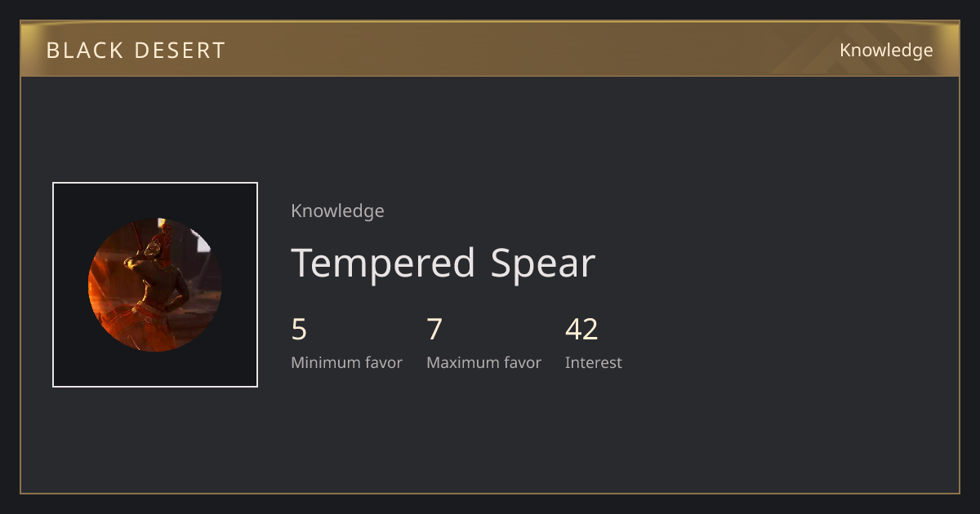Click the letter B in BLACK DESERT
The image size is (980, 514).
(x=53, y=51)
